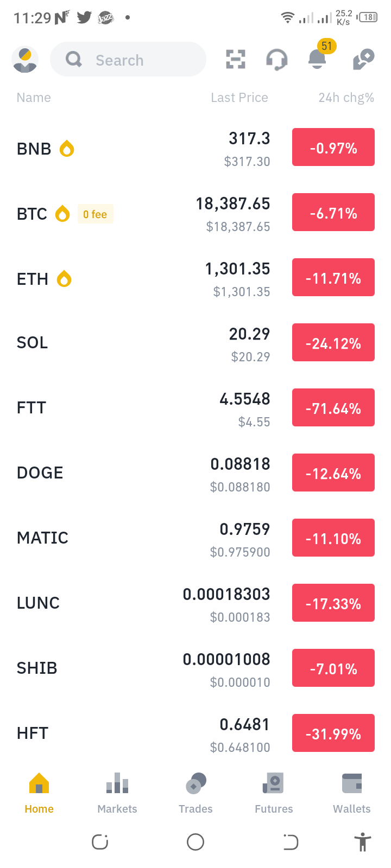
Task: Tap the QR scan icon
Action: pos(236,59)
